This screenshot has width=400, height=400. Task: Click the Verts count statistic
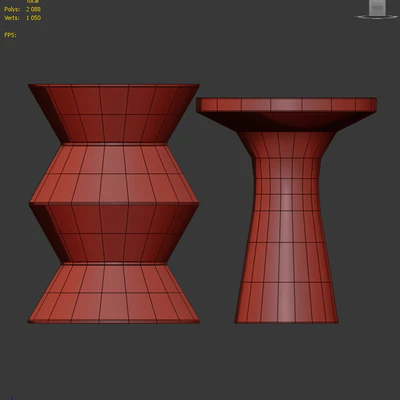pos(22,18)
